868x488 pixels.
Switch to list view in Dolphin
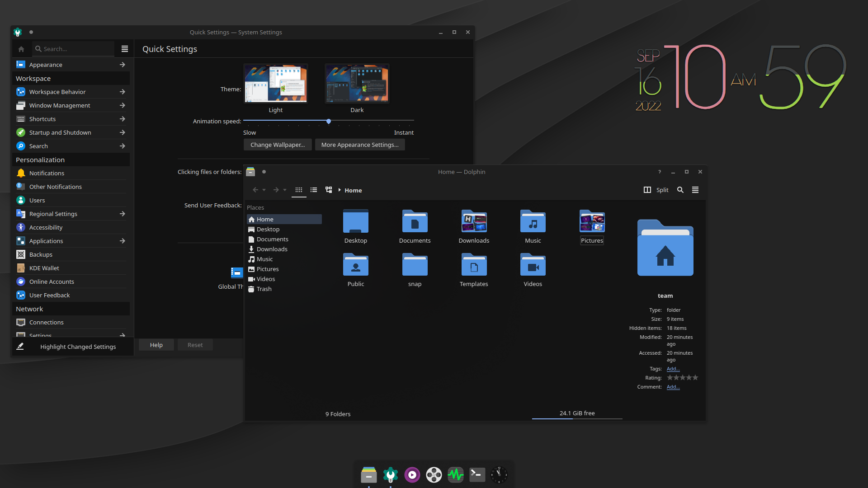[314, 189]
